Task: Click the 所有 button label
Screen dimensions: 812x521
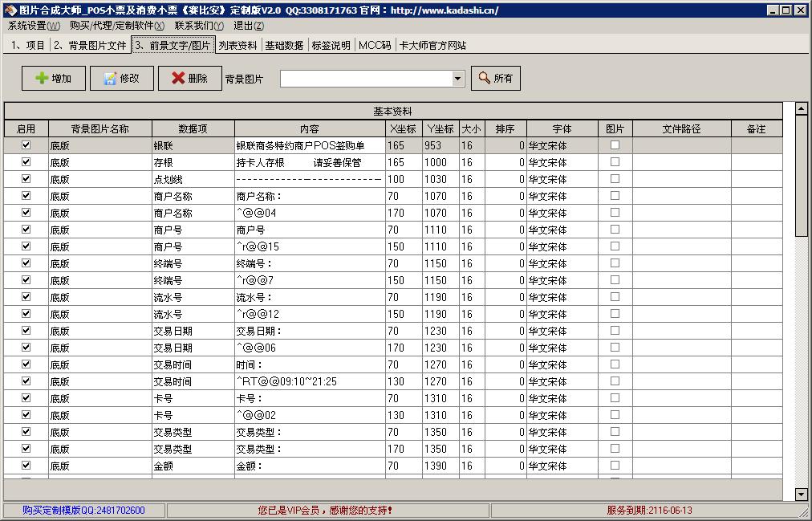Action: point(503,78)
